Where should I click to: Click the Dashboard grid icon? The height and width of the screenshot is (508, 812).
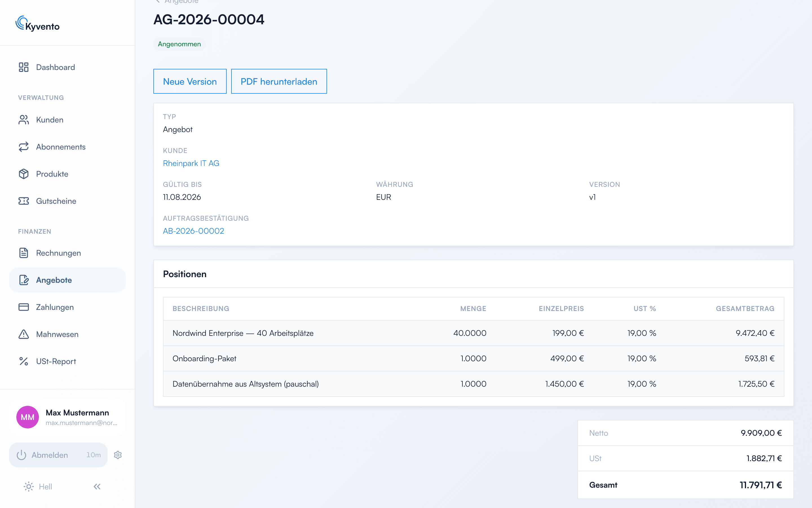(23, 67)
